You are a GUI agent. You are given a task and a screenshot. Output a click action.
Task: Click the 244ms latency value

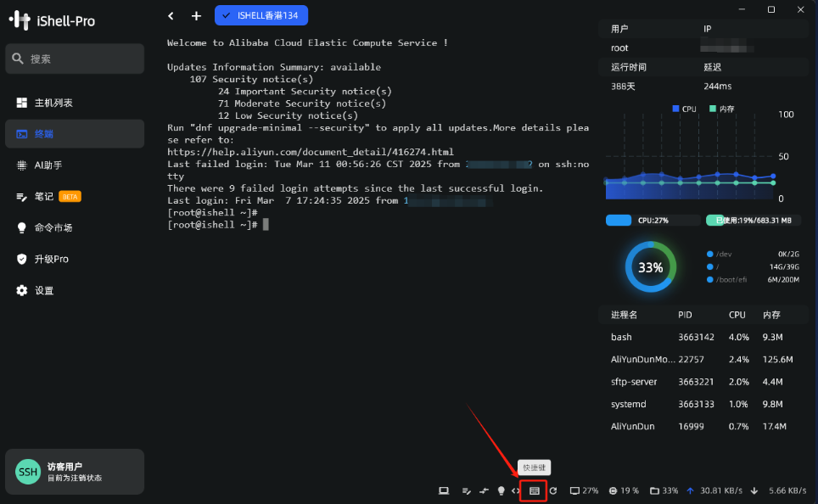click(x=717, y=86)
